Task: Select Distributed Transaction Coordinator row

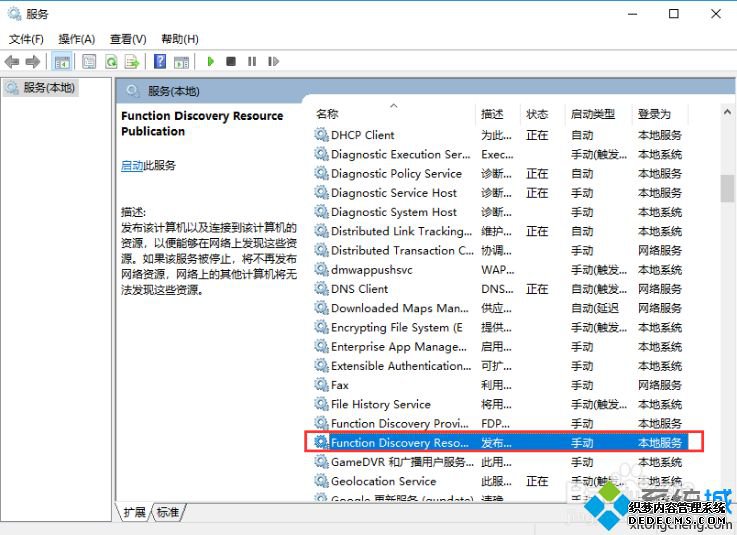Action: pyautogui.click(x=500, y=251)
